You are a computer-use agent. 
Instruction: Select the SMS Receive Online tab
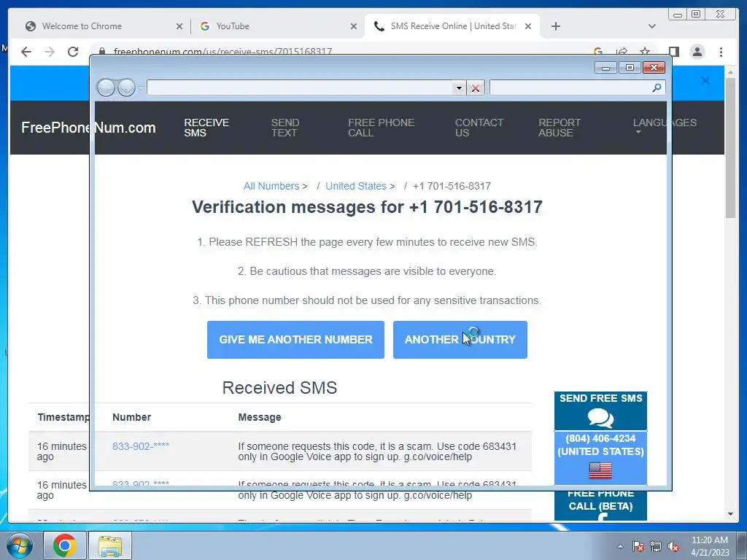(452, 26)
